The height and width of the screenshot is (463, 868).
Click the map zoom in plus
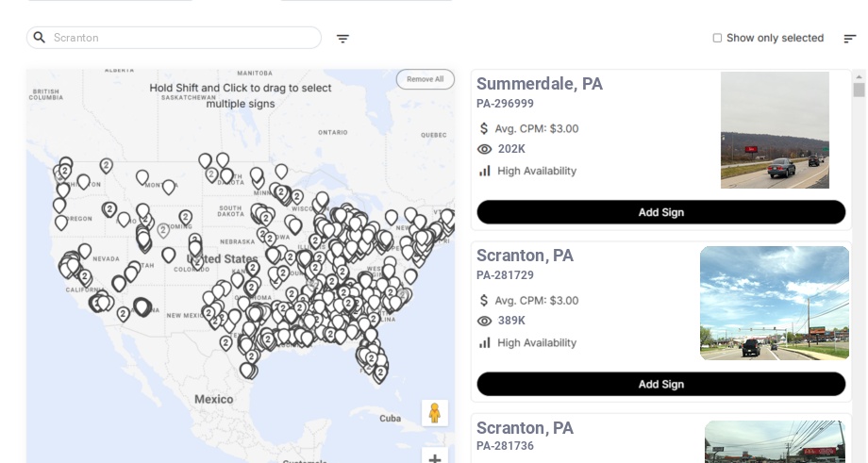tap(435, 457)
